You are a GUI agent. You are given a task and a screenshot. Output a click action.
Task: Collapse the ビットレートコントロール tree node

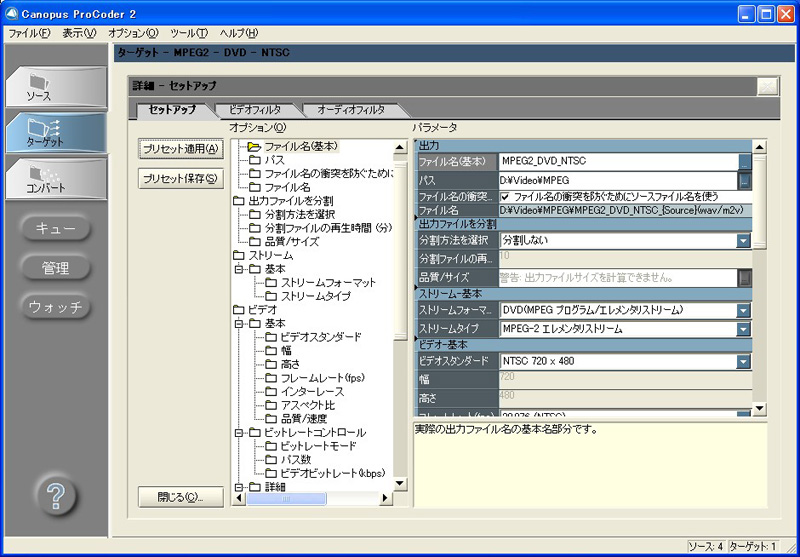click(239, 432)
